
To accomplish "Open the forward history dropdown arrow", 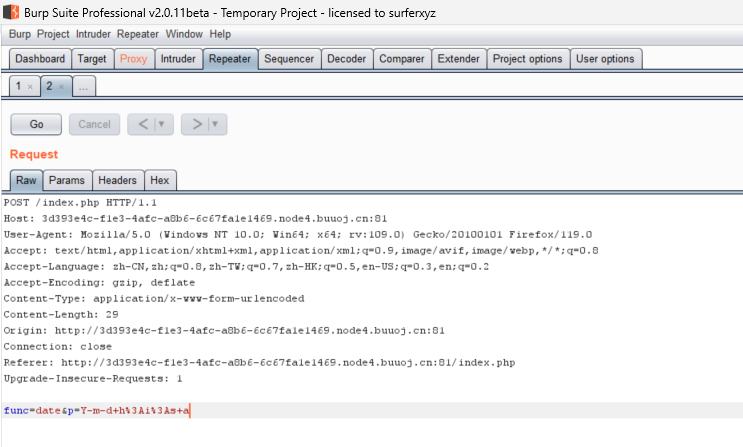I will 215,125.
